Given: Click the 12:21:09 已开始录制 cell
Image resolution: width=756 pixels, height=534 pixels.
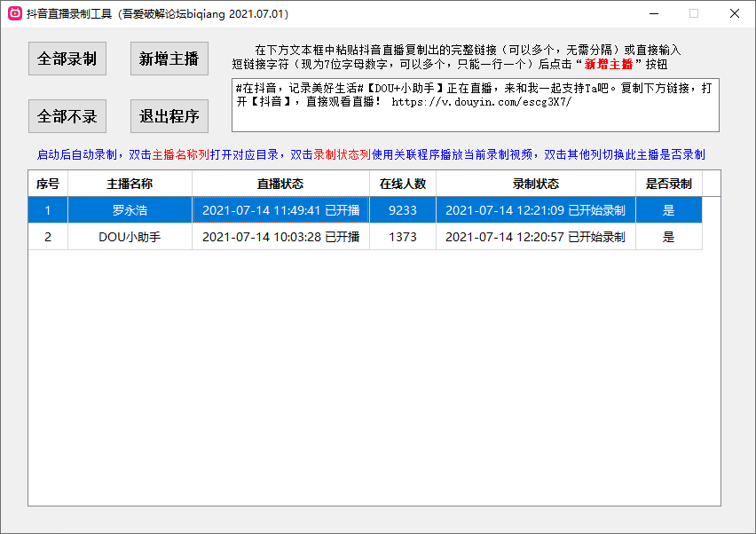Looking at the screenshot, I should pyautogui.click(x=536, y=210).
